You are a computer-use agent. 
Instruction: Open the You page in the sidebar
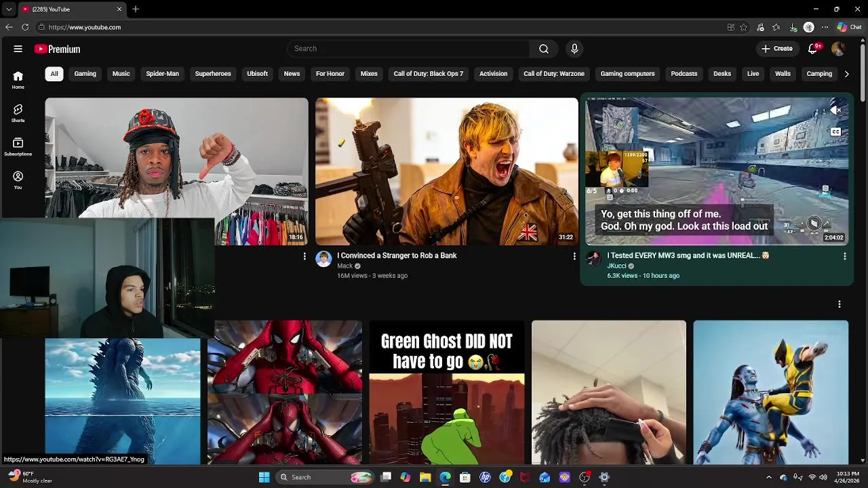point(18,180)
